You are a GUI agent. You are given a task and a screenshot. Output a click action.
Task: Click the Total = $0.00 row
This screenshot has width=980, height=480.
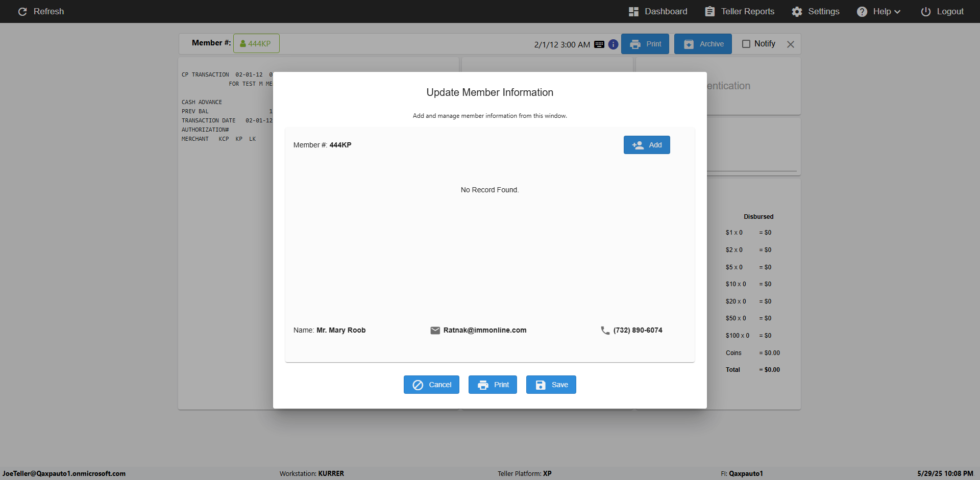pos(753,370)
